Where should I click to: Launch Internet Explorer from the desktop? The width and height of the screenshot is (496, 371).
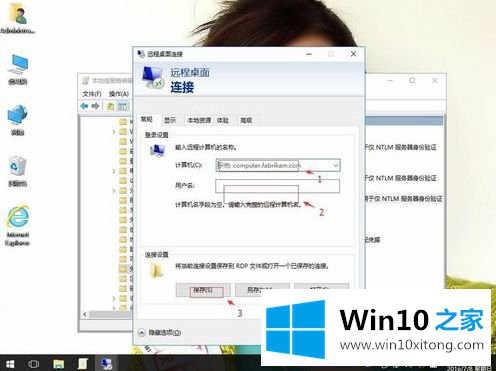point(18,225)
